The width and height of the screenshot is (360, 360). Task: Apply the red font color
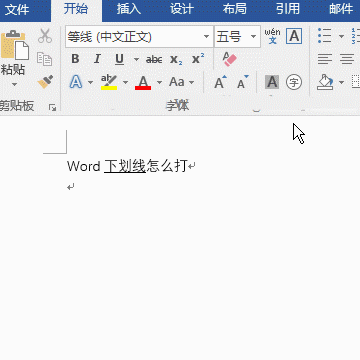(143, 82)
